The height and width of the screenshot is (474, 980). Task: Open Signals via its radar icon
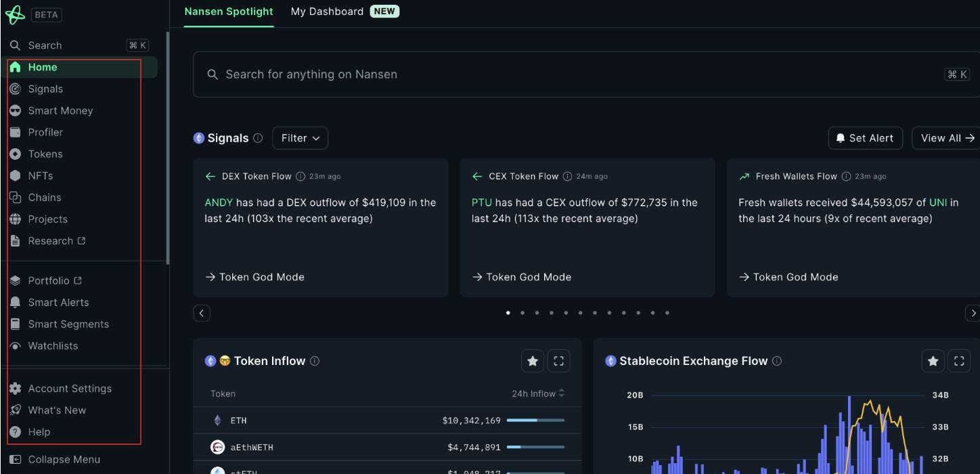click(16, 89)
